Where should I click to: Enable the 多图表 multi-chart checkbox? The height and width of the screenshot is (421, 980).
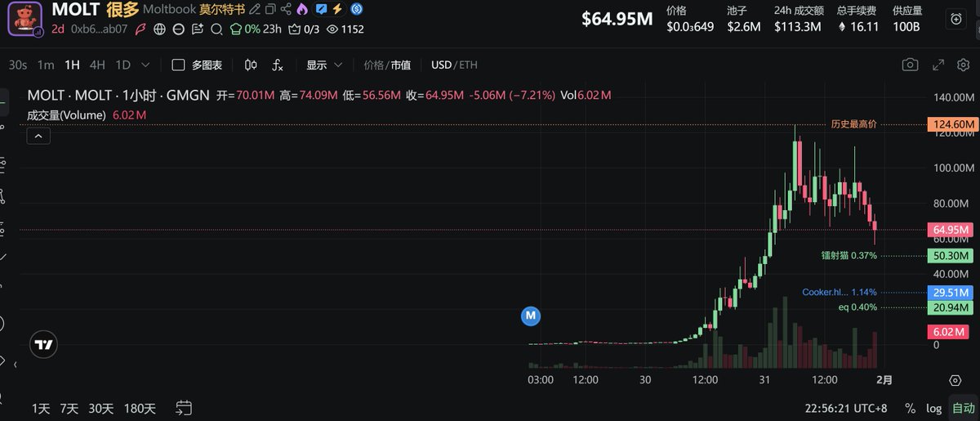(x=178, y=65)
